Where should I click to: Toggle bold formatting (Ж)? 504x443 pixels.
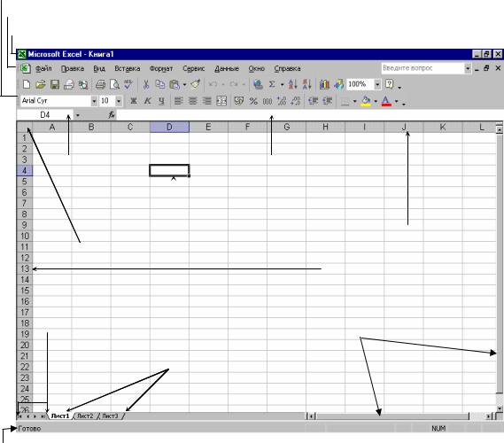(134, 101)
